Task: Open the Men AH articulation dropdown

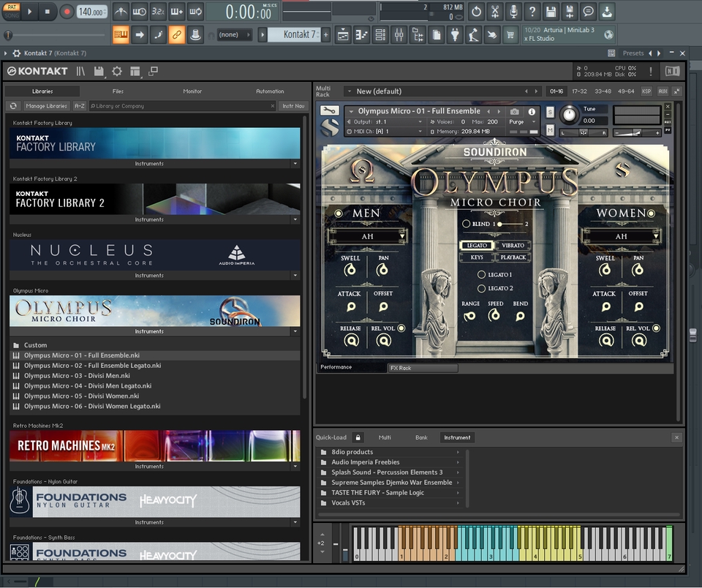Action: point(367,236)
